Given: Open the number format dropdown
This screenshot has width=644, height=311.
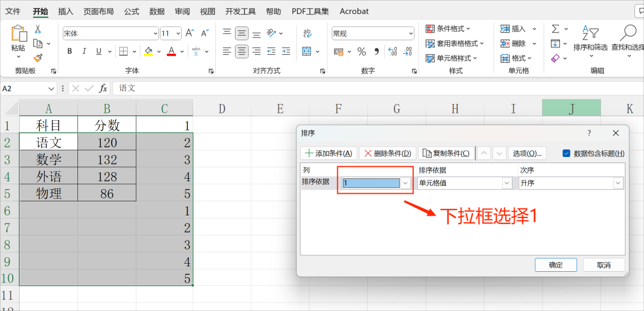Looking at the screenshot, I should click(411, 33).
